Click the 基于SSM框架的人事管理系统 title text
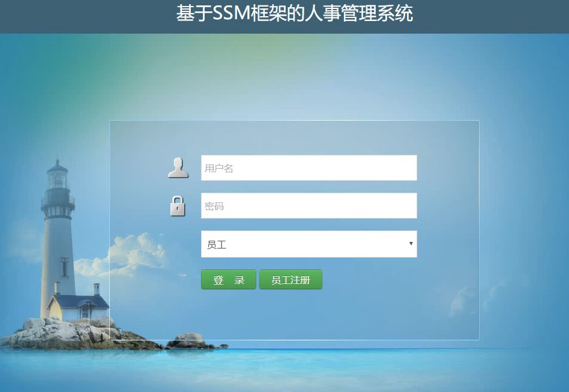 click(x=294, y=14)
